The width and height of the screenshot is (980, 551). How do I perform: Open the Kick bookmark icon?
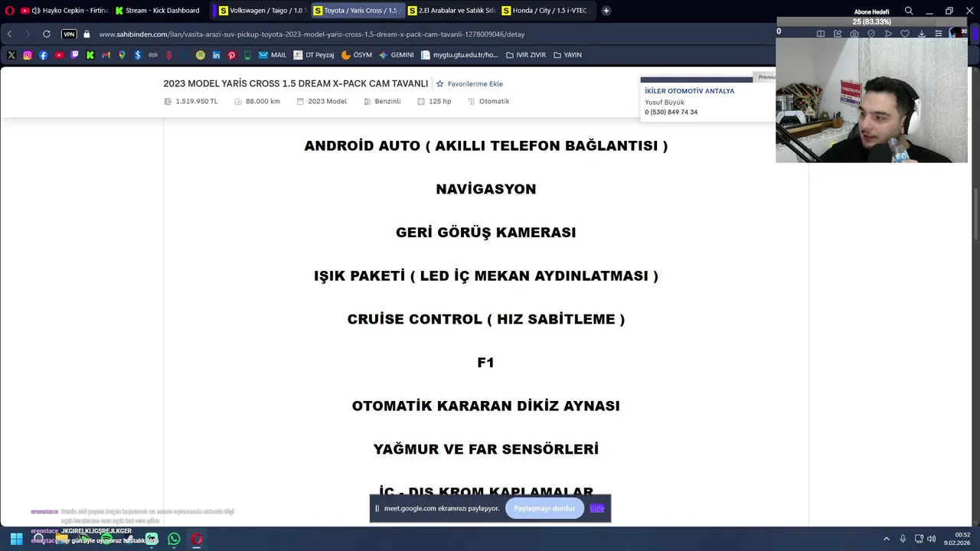(x=90, y=55)
